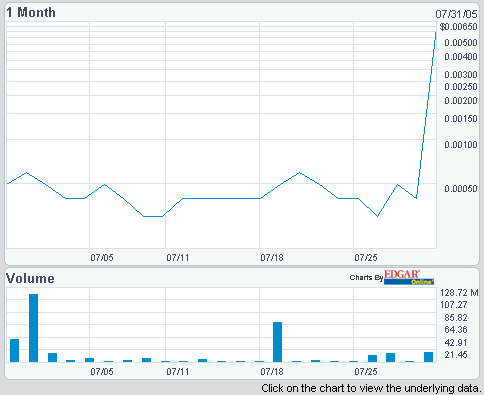Screen dimensions: 484x395
Task: Click the 07/18 label under volume chart
Action: click(272, 371)
